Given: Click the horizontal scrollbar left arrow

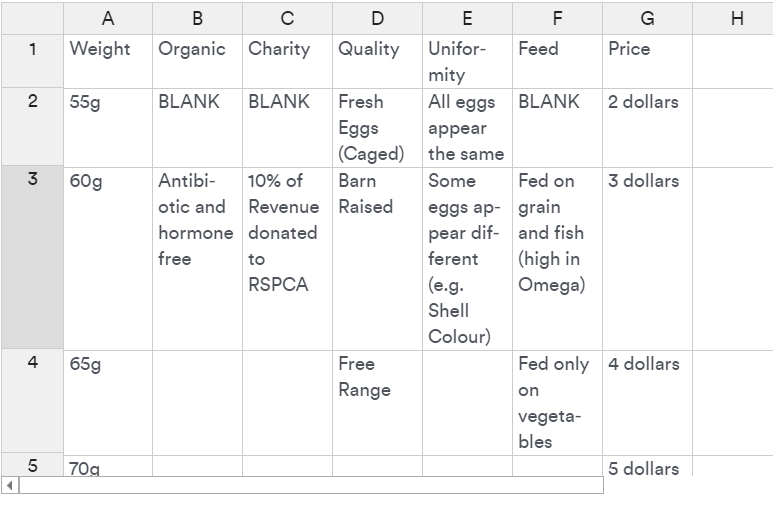Looking at the screenshot, I should pyautogui.click(x=10, y=485).
